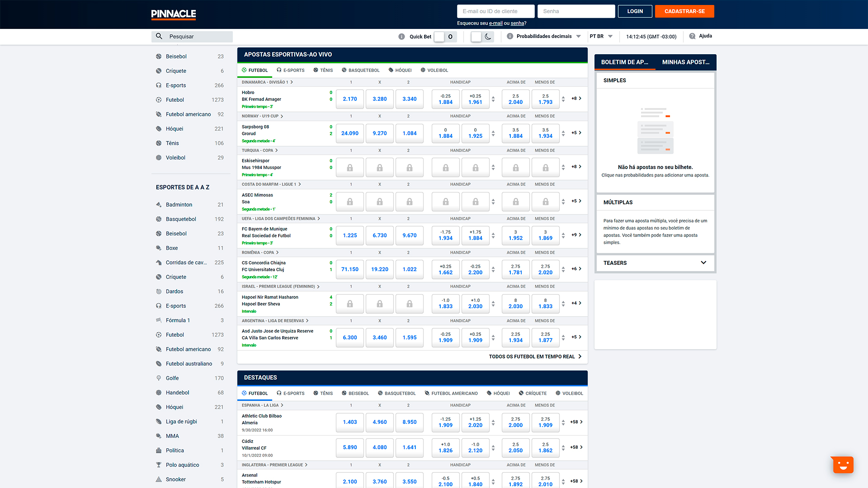Screen dimensions: 868x488
Task: Select Real Sociedad win odds 9.670
Action: point(410,235)
